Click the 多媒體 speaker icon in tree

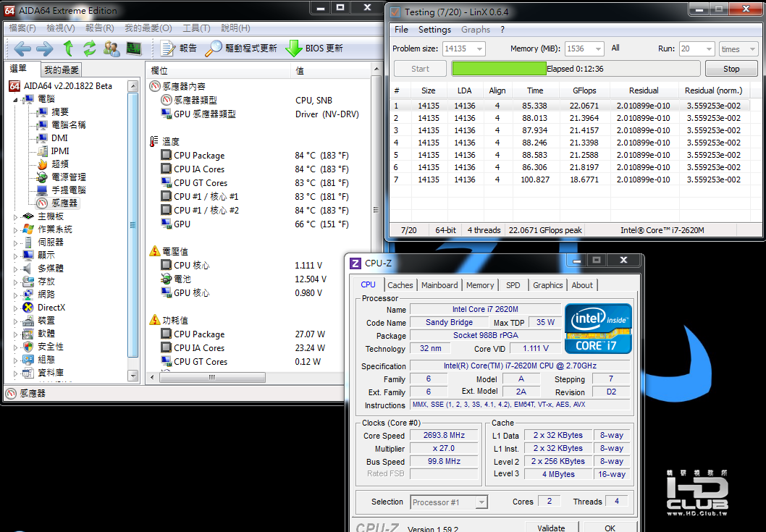click(28, 269)
